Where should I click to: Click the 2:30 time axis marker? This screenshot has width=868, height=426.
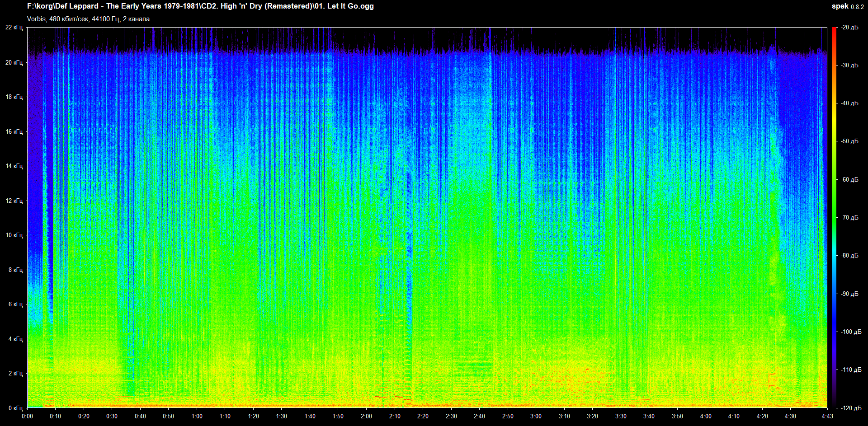(451, 416)
